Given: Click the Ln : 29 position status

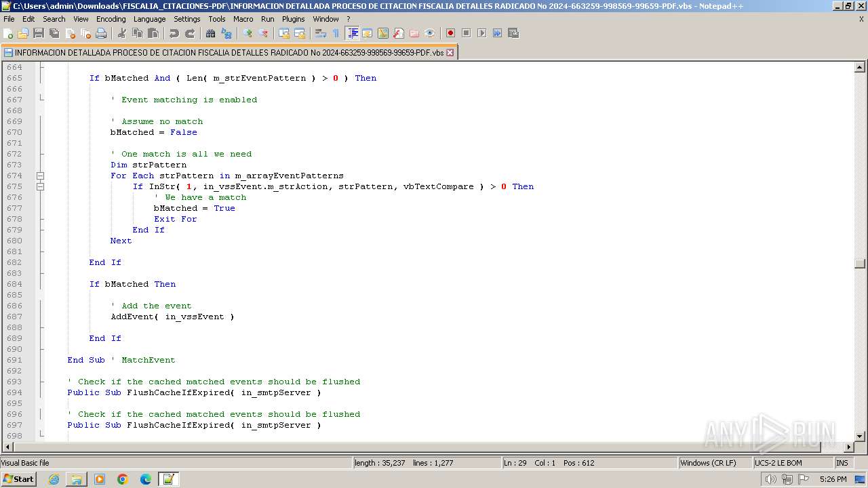Looking at the screenshot, I should (589, 463).
